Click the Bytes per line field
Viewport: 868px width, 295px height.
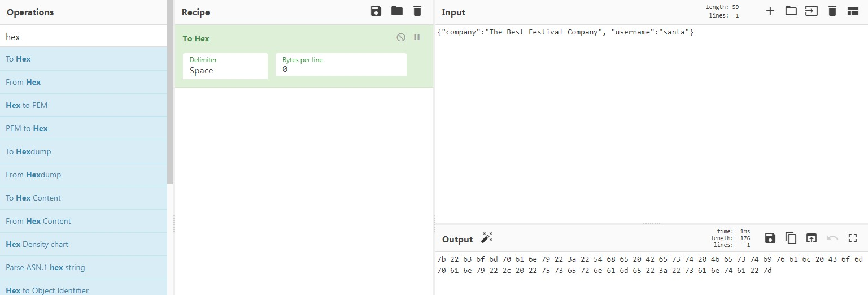[x=341, y=64]
